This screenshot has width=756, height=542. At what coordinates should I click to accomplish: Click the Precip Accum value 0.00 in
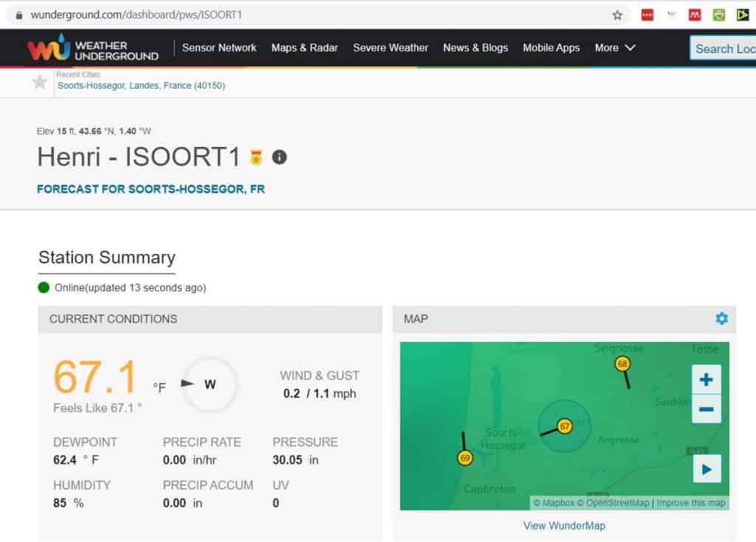[183, 503]
